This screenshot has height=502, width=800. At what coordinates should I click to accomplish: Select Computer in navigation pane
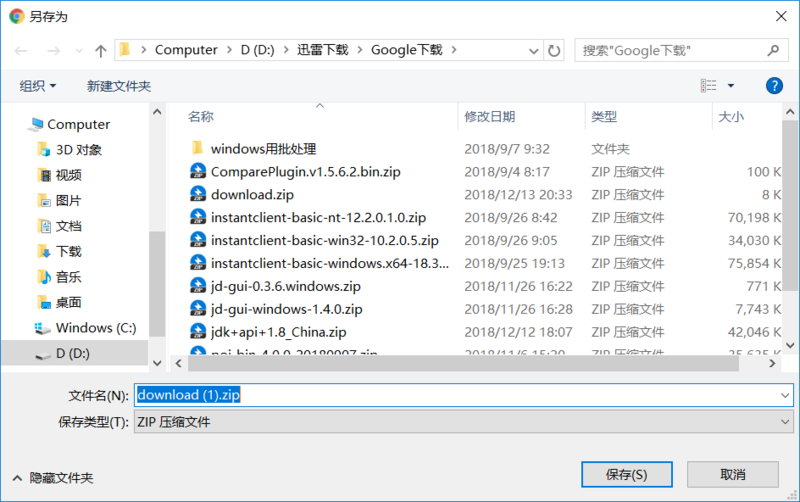click(x=79, y=124)
